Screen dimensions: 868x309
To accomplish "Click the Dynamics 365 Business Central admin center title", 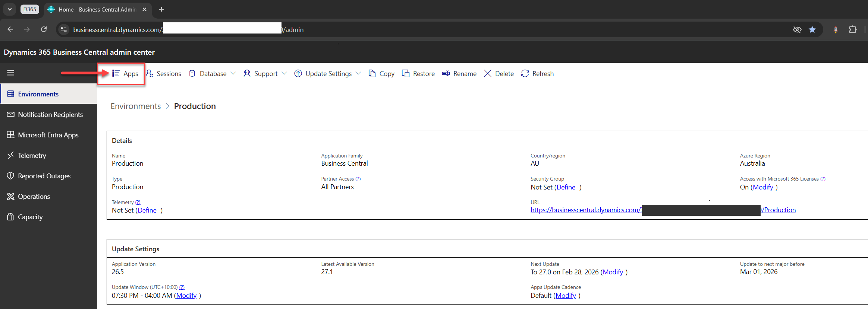I will (x=79, y=52).
